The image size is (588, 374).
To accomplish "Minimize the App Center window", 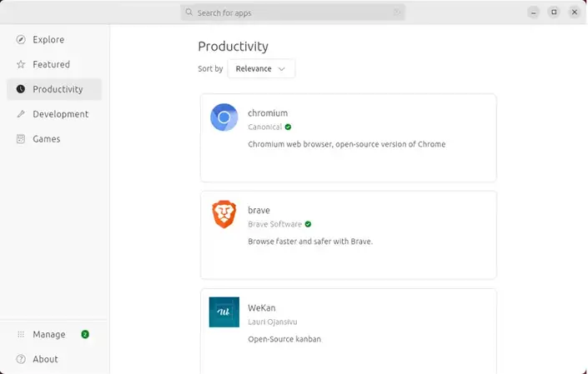I will (533, 12).
